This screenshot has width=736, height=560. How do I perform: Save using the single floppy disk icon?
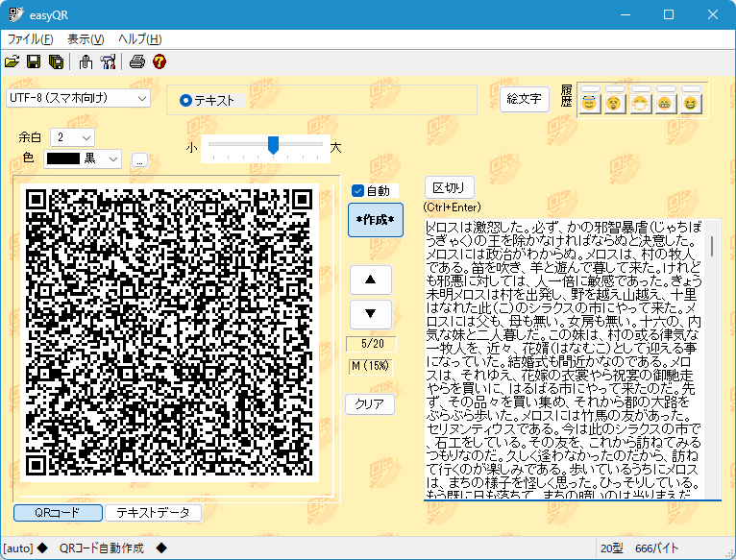[34, 61]
